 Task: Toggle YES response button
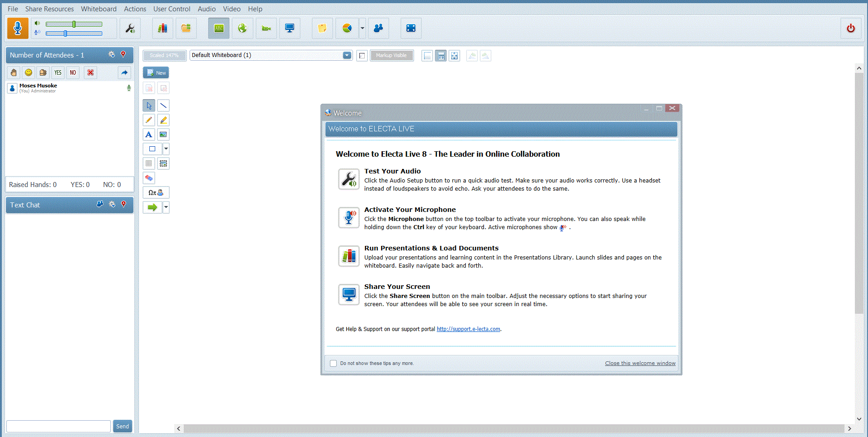point(58,72)
